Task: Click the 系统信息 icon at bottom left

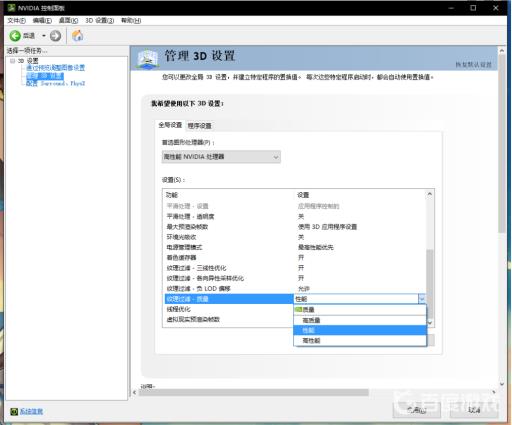Action: (x=14, y=411)
